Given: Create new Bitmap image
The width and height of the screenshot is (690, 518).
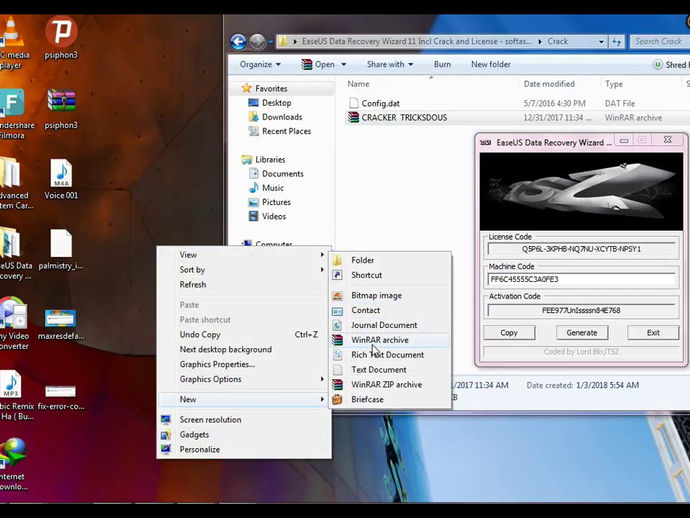Looking at the screenshot, I should pos(390,295).
